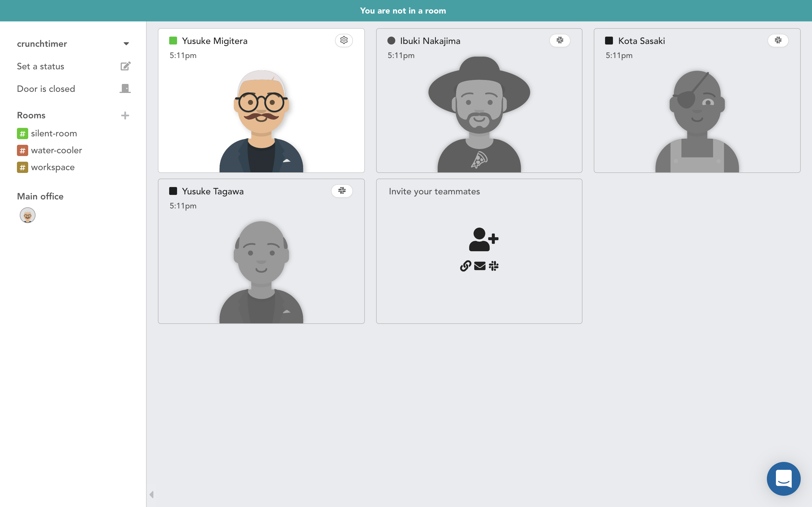Toggle the door closed icon
Screen dimensions: 812x507
pyautogui.click(x=125, y=88)
